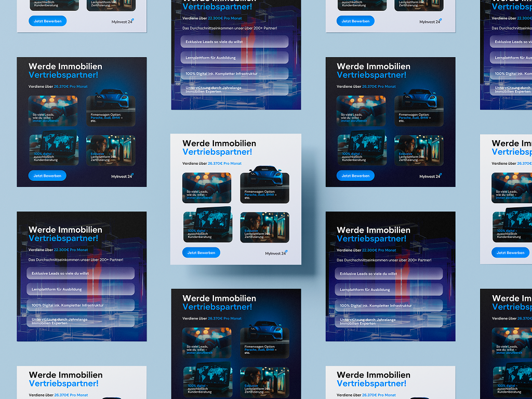Open the blue sports car image on the center white card
This screenshot has width=532, height=399.
[264, 184]
